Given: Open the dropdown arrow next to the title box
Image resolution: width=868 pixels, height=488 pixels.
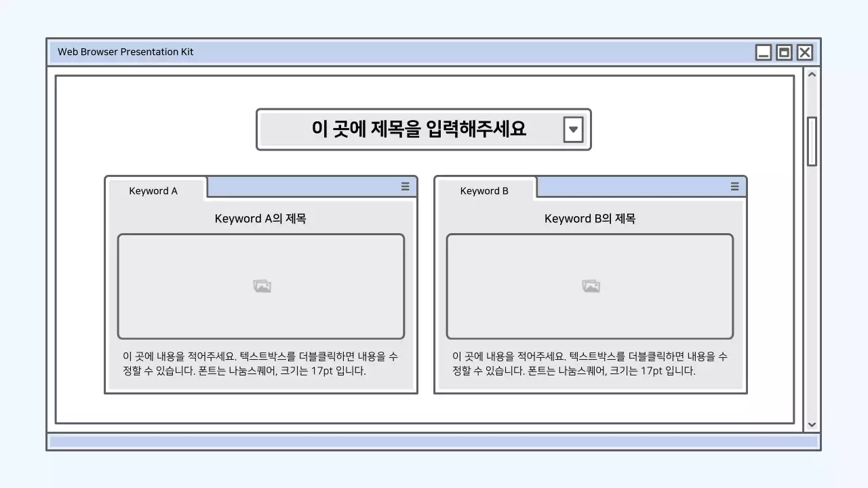Looking at the screenshot, I should [574, 129].
